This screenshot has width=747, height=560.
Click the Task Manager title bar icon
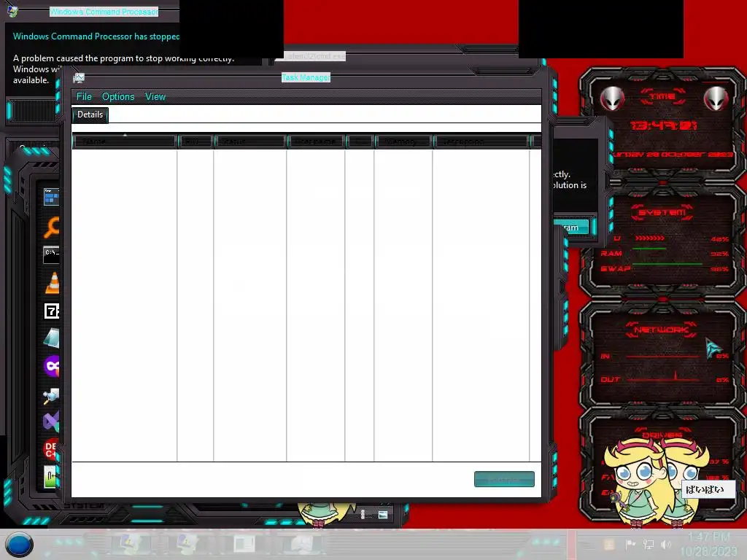79,78
